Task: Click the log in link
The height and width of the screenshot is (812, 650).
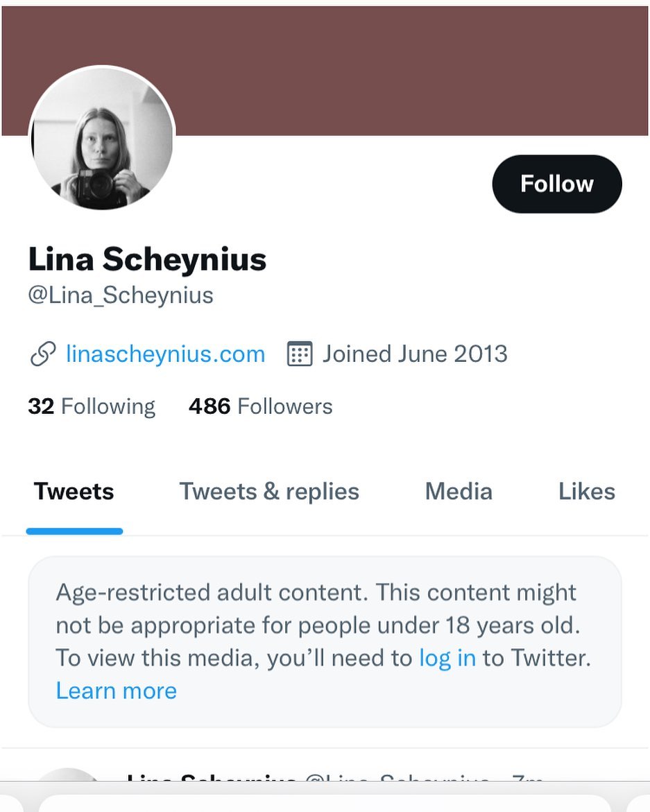Action: 447,657
